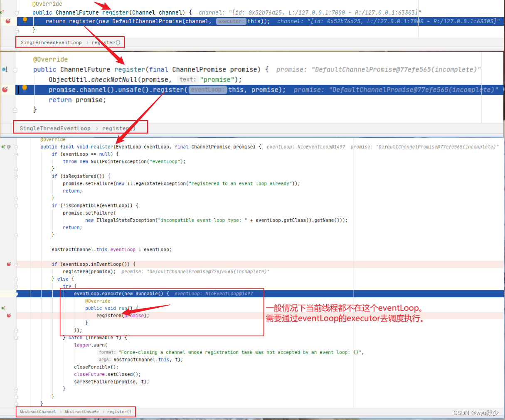The image size is (505, 420).
Task: Toggle breakpoint on the 'return register(new DefaultChannelPromise' line
Action: 7,21
